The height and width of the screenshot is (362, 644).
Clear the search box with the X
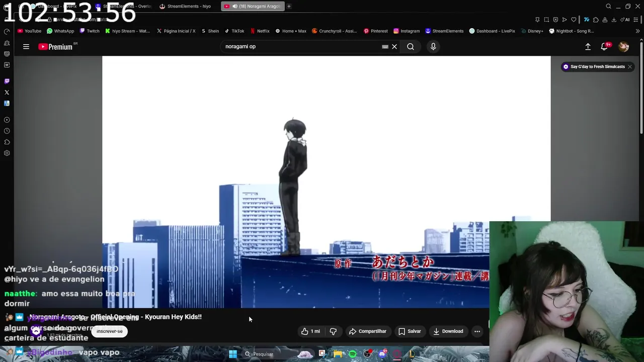(394, 47)
